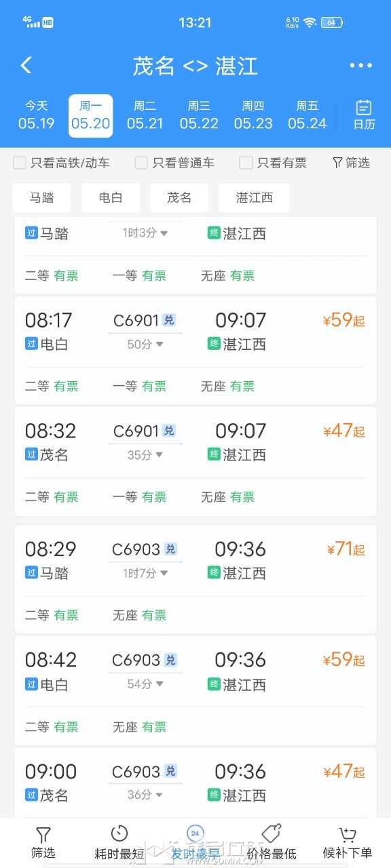The width and height of the screenshot is (391, 868).
Task: Filter by 湛江西 station chip
Action: [255, 198]
